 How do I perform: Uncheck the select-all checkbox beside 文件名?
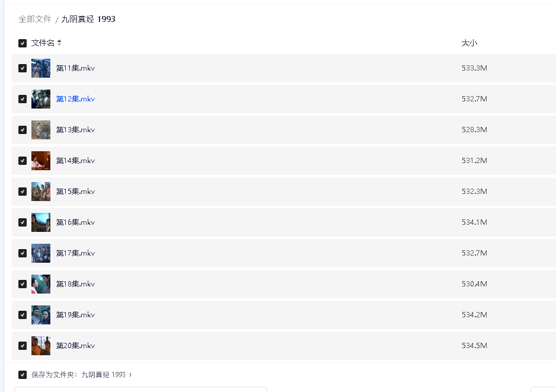tap(23, 43)
